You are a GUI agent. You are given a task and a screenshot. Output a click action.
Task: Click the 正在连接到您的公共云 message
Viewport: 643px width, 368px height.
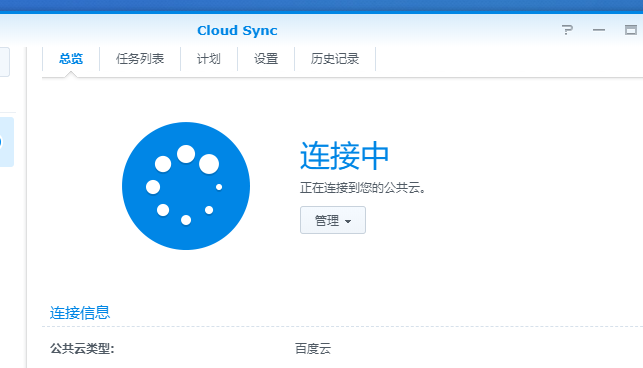click(363, 188)
